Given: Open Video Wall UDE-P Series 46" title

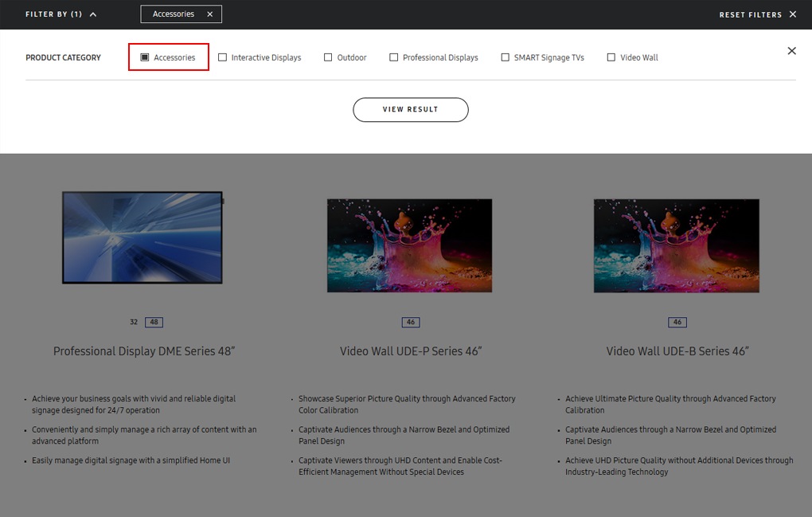Looking at the screenshot, I should pos(411,351).
